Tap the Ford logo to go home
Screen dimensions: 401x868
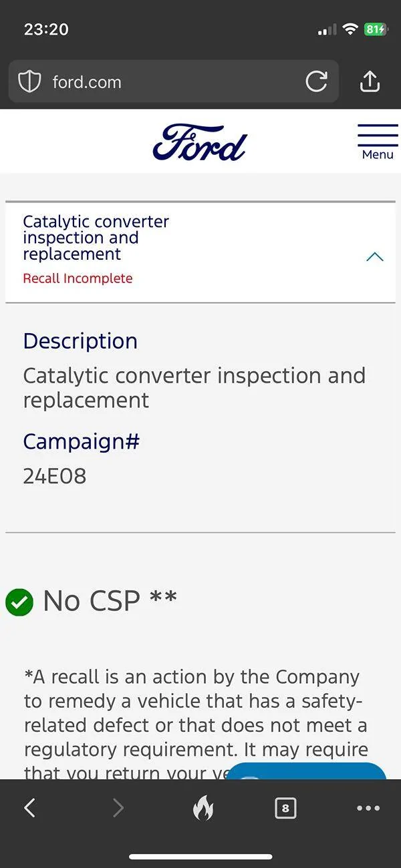[x=199, y=142]
